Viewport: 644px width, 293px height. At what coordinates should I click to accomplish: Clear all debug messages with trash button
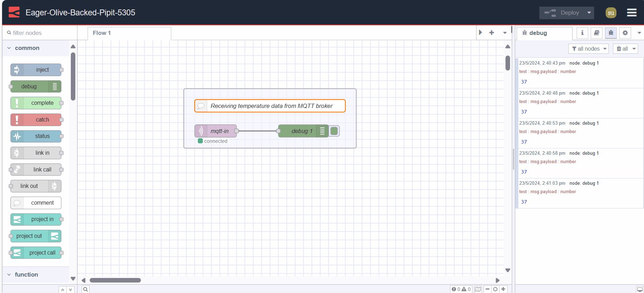622,49
